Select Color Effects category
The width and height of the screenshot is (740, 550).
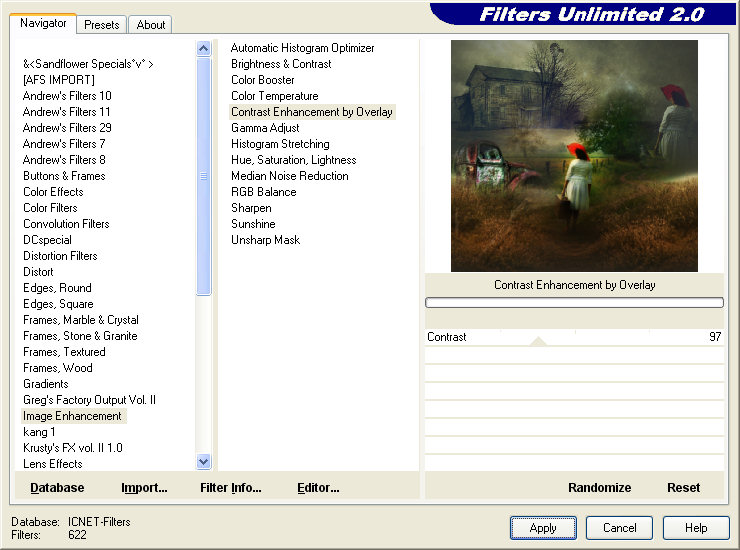(x=53, y=192)
